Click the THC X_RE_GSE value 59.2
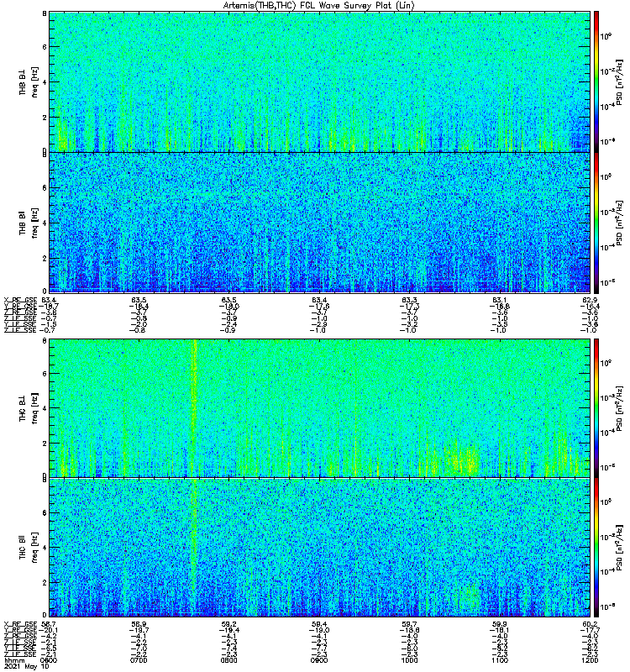 229,624
